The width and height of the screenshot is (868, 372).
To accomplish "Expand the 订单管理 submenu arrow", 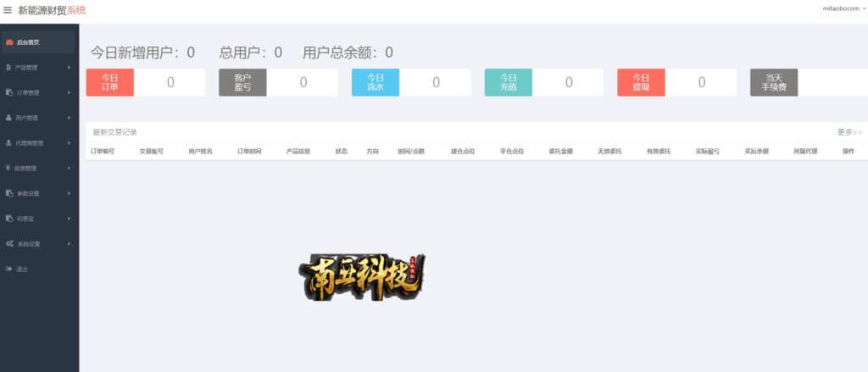I will point(70,92).
